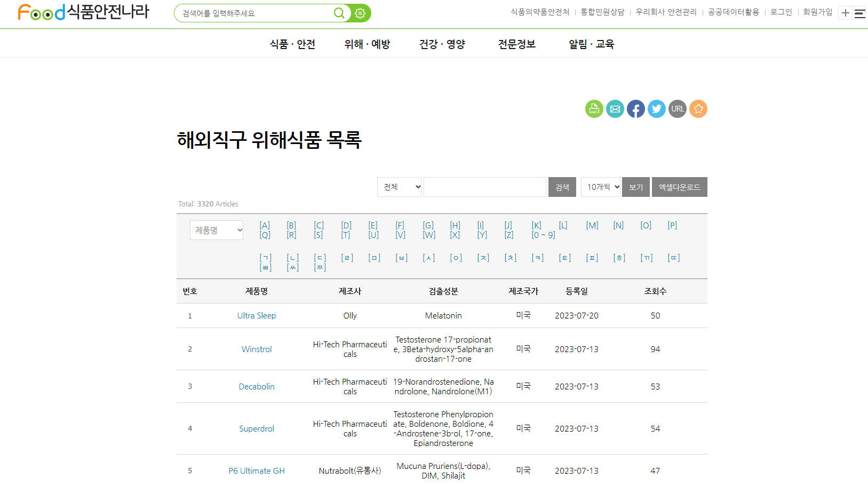Image resolution: width=868 pixels, height=486 pixels.
Task: Click the 조회수 column header
Action: coord(655,291)
